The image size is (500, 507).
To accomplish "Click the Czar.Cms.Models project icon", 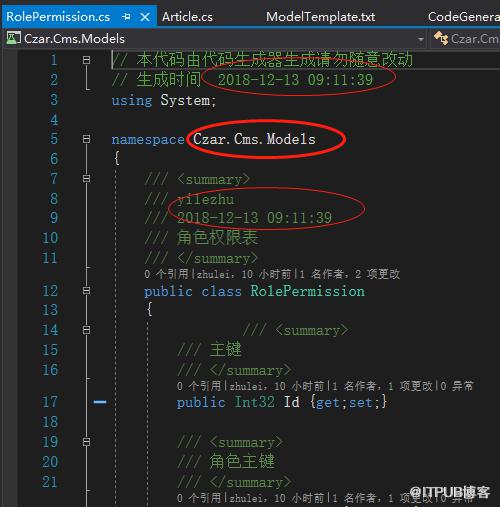I will [13, 38].
